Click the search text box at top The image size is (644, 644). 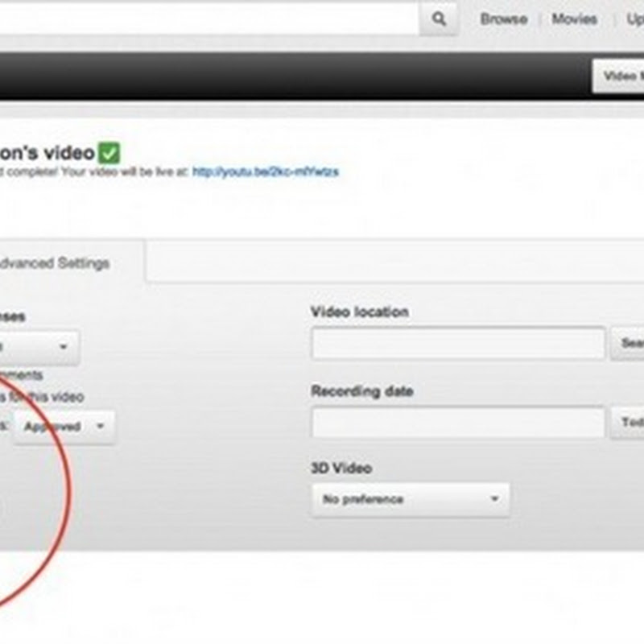[209, 18]
